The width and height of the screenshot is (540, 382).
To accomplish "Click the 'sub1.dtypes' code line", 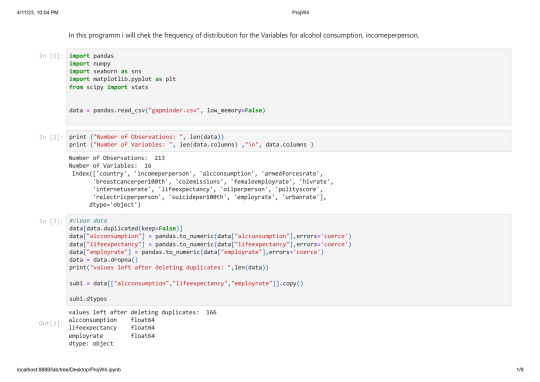I will 88,299.
